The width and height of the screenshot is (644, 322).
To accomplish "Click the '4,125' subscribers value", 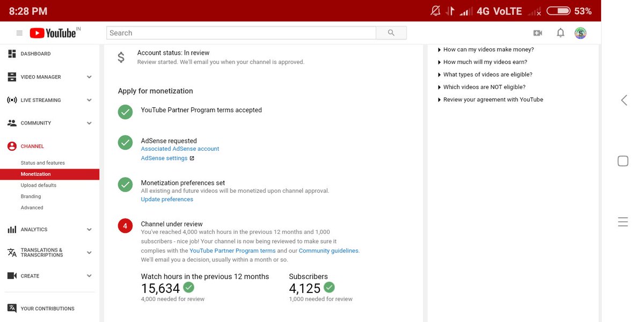I will click(x=305, y=288).
